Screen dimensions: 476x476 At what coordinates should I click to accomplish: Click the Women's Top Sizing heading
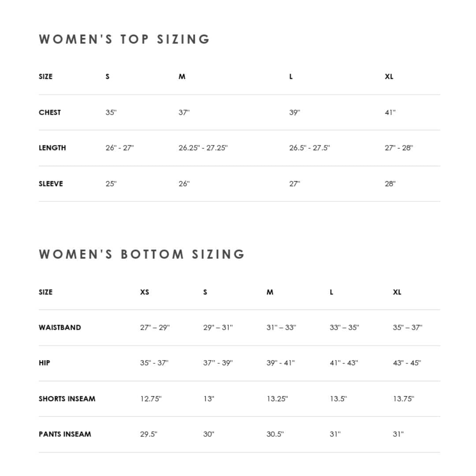pos(124,39)
